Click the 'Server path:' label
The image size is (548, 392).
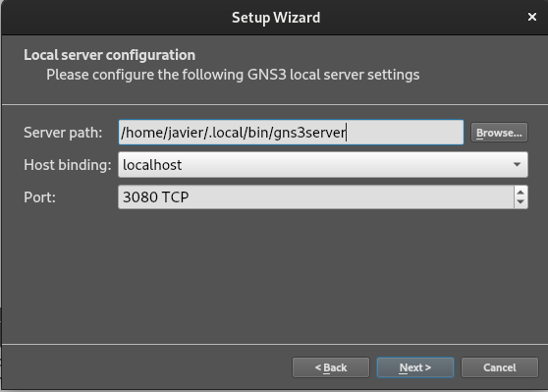click(x=63, y=133)
